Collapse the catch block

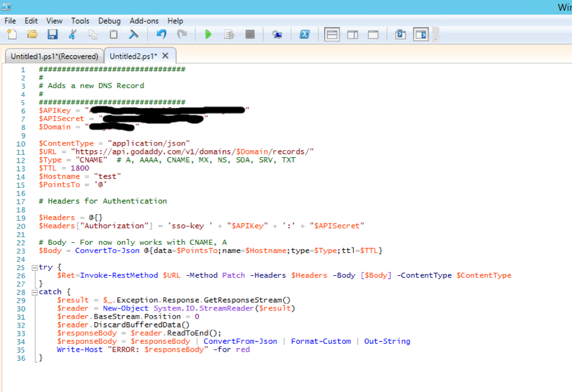click(34, 292)
